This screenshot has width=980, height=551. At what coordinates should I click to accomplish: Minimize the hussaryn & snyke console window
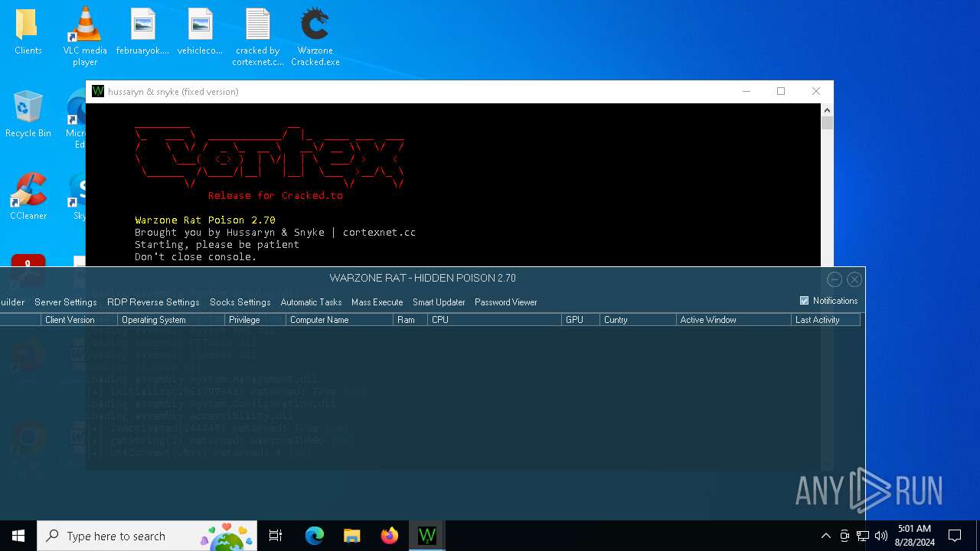click(x=746, y=91)
